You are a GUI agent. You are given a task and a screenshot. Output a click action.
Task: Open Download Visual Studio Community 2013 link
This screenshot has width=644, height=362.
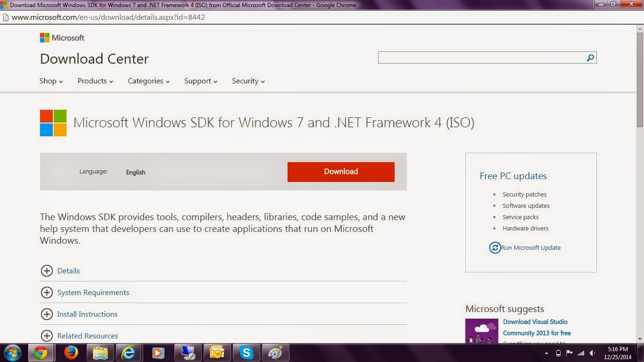click(x=537, y=327)
